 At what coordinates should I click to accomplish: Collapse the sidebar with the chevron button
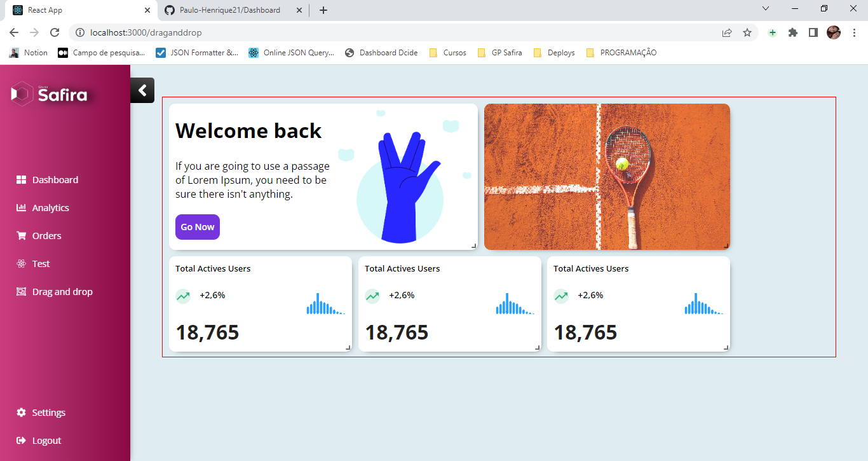pos(142,90)
